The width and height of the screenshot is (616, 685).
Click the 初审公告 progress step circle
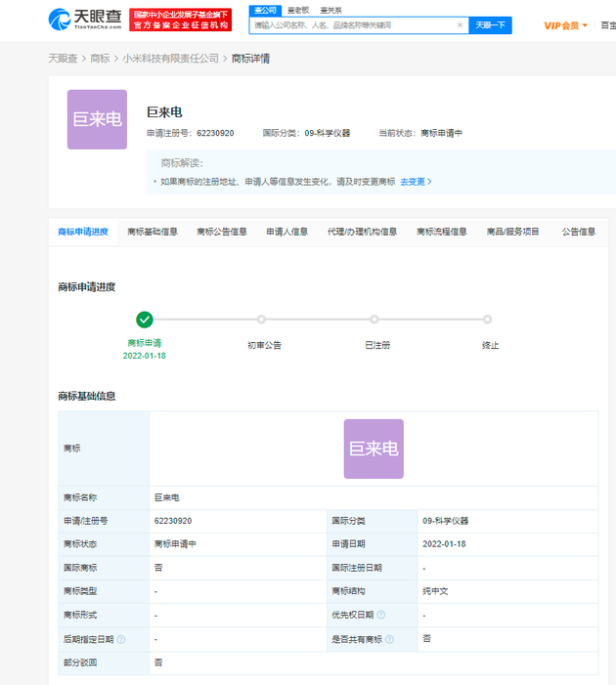coord(261,320)
